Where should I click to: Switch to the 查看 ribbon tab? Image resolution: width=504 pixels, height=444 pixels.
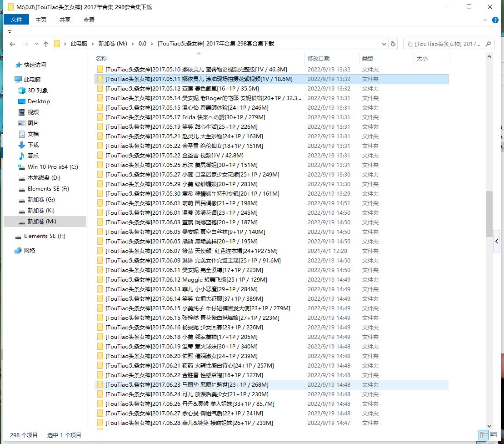coord(89,20)
